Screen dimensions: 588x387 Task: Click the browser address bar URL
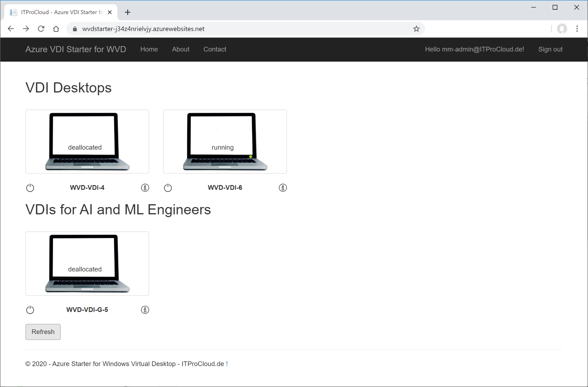click(x=143, y=29)
